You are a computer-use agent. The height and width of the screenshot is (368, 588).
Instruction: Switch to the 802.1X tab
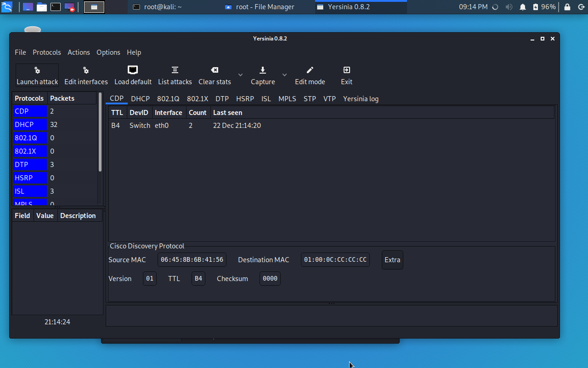pos(198,99)
